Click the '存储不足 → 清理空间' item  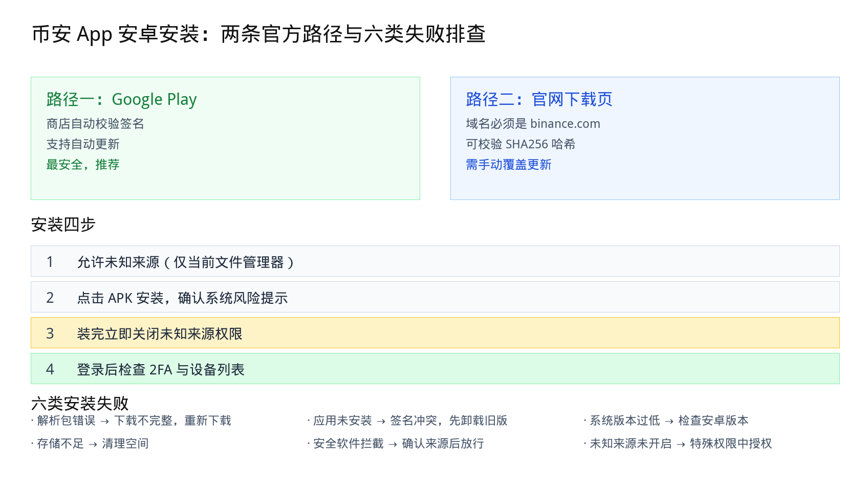(x=90, y=443)
